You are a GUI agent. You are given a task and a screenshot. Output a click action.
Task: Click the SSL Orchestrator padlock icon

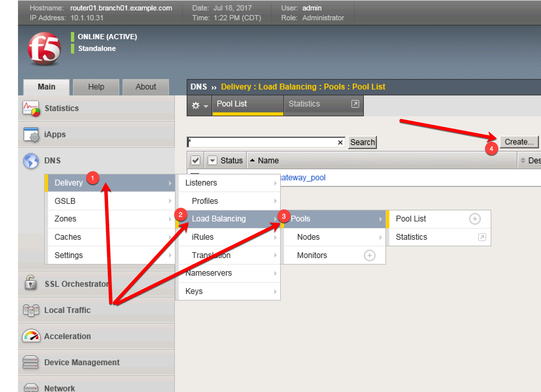click(31, 283)
